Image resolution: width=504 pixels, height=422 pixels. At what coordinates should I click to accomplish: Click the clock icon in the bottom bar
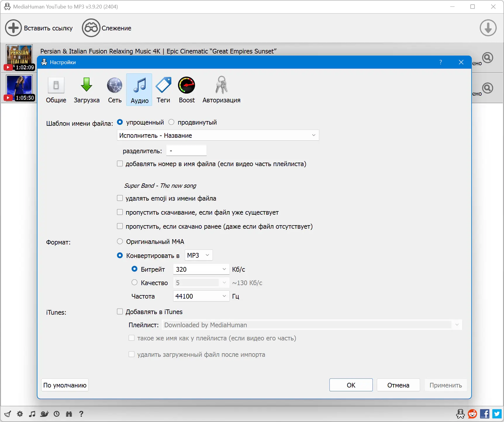[57, 414]
